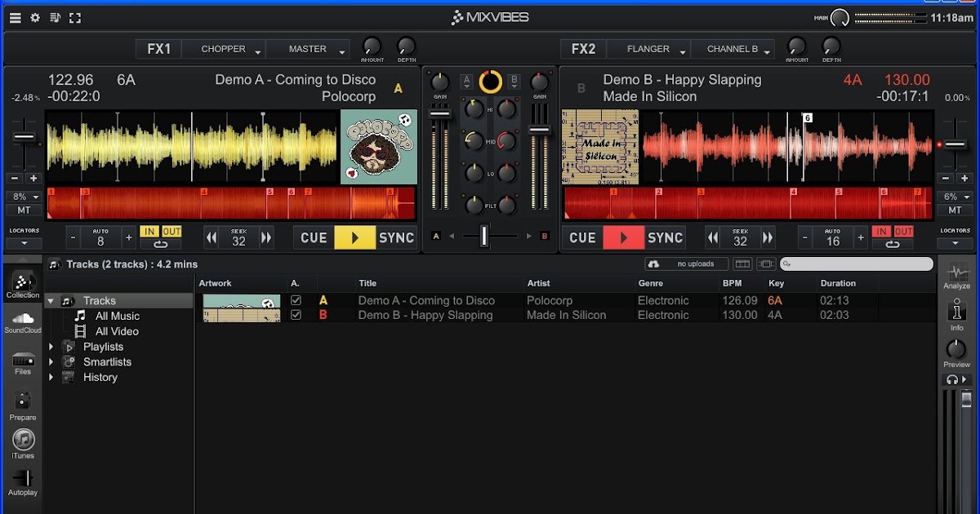Screen dimensions: 980x514
Task: Open the hamburger menu
Action: coord(14,16)
